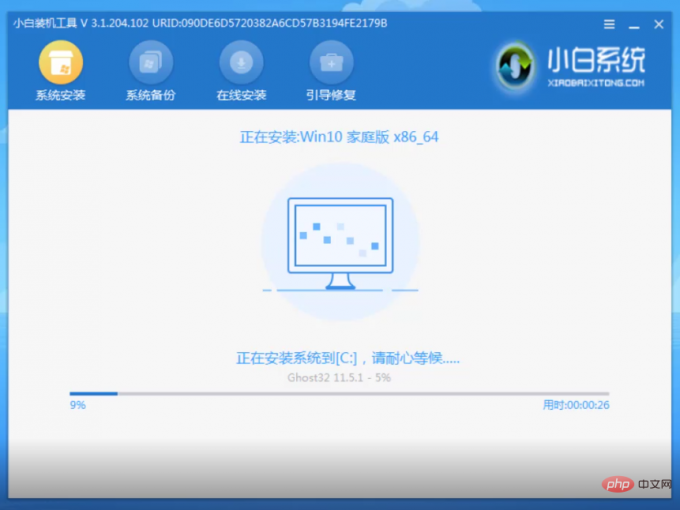Select the 系统安装 orange icon
Viewport: 680px width, 510px height.
pos(61,62)
